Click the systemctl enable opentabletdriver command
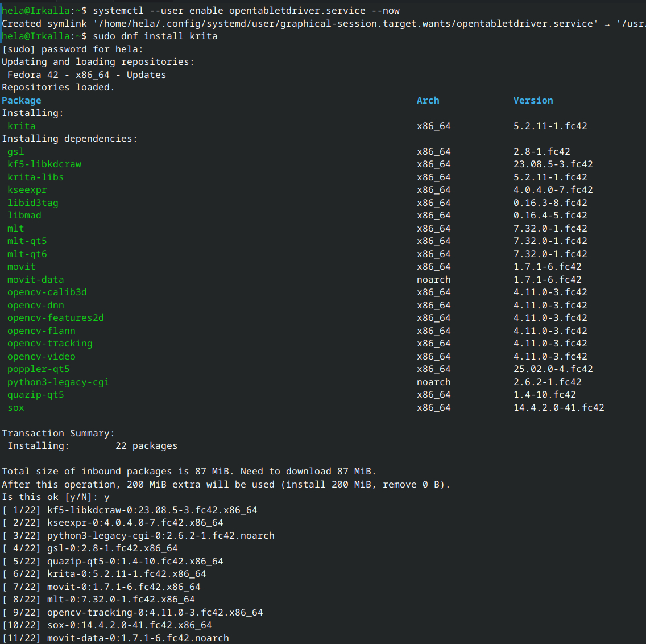The width and height of the screenshot is (646, 644). point(246,11)
